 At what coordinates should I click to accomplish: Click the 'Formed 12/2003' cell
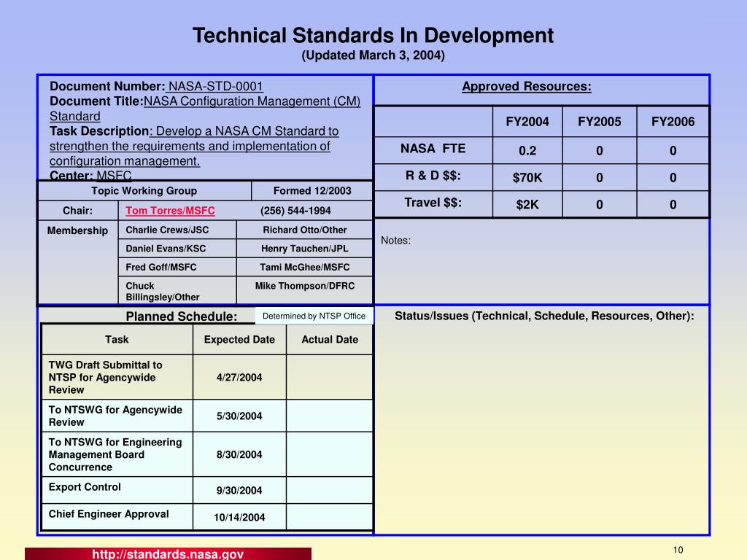coord(312,191)
